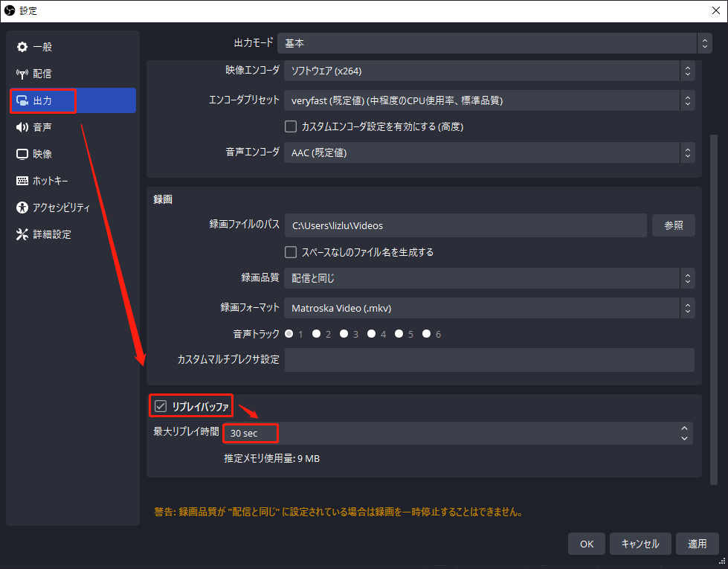Enable カスタムエンコーダ設定を有効にする checkbox
Screen dimensions: 728x569
291,126
